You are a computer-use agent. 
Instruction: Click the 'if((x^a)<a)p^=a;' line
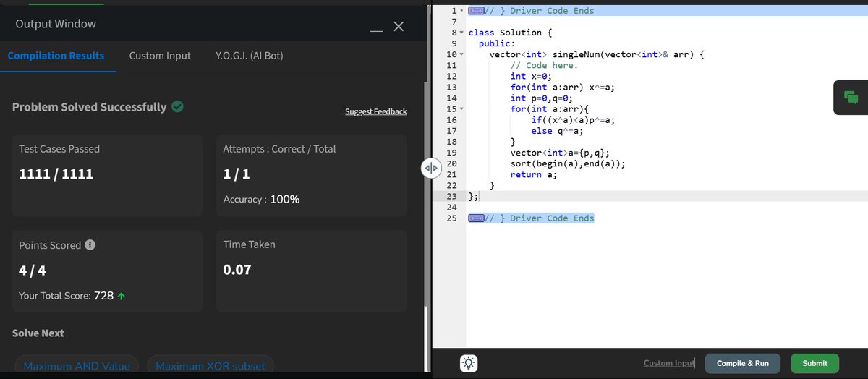pos(573,120)
